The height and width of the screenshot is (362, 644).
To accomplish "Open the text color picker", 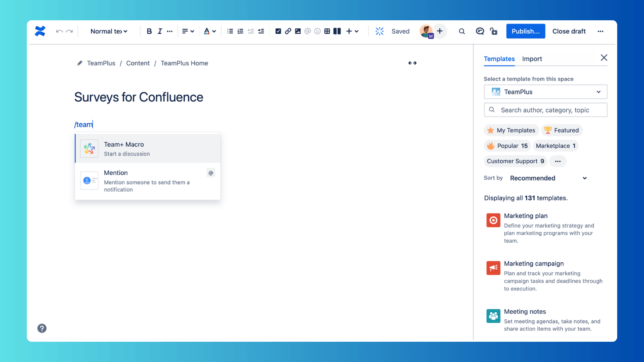I will (x=210, y=31).
